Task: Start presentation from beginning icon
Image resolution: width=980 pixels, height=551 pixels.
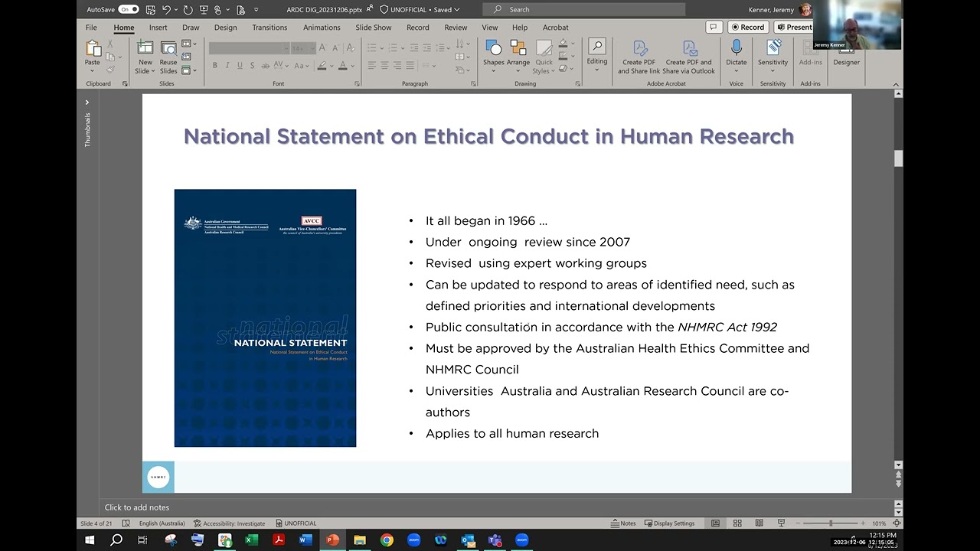Action: point(204,9)
